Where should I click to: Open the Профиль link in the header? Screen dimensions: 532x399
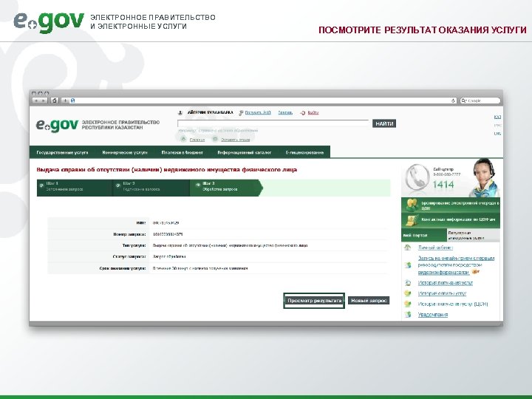coord(285,112)
